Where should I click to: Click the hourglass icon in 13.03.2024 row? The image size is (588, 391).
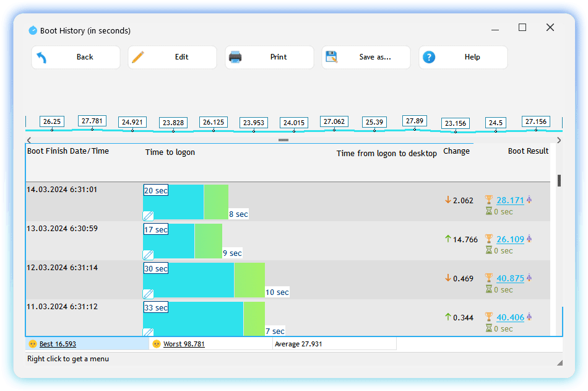(x=489, y=250)
